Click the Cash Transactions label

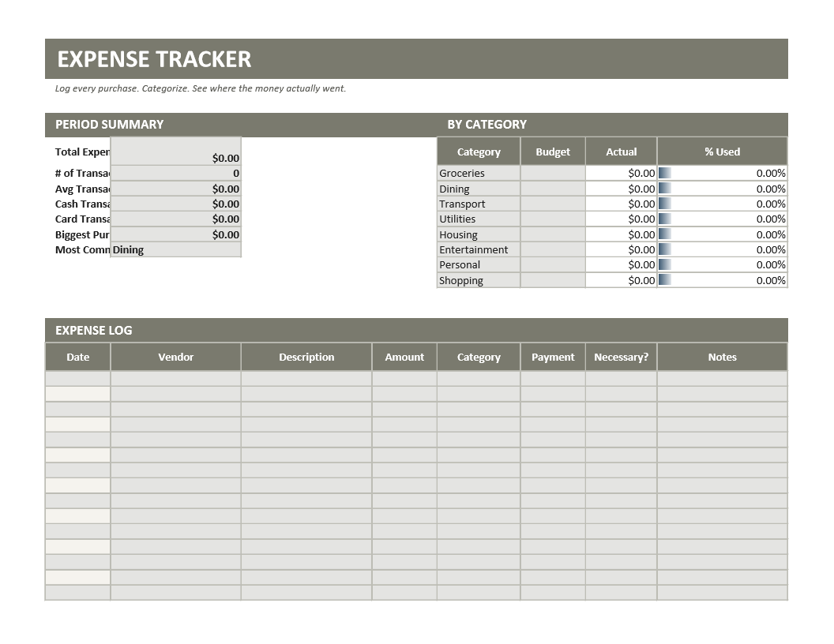click(x=82, y=204)
